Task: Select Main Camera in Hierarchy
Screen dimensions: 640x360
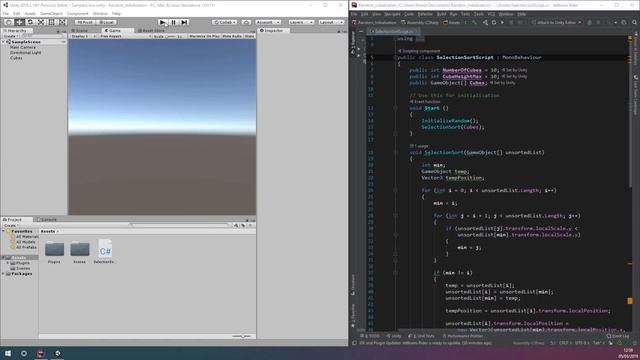Action: (23, 47)
